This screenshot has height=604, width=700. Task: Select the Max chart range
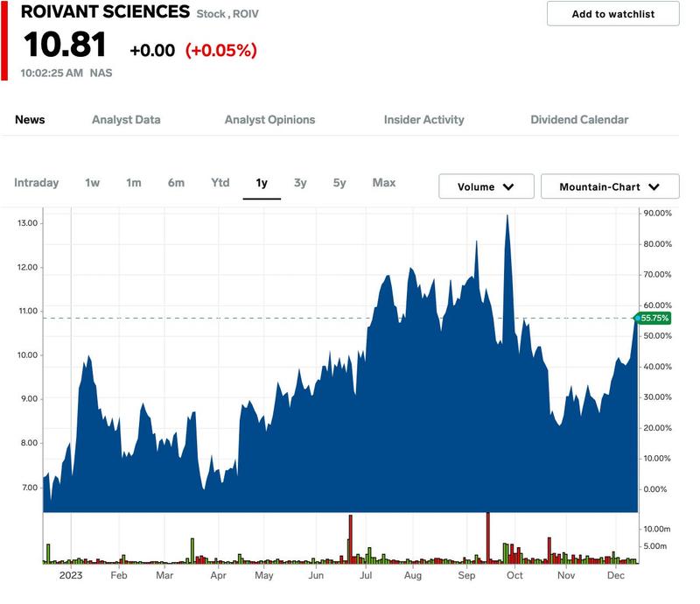coord(384,183)
